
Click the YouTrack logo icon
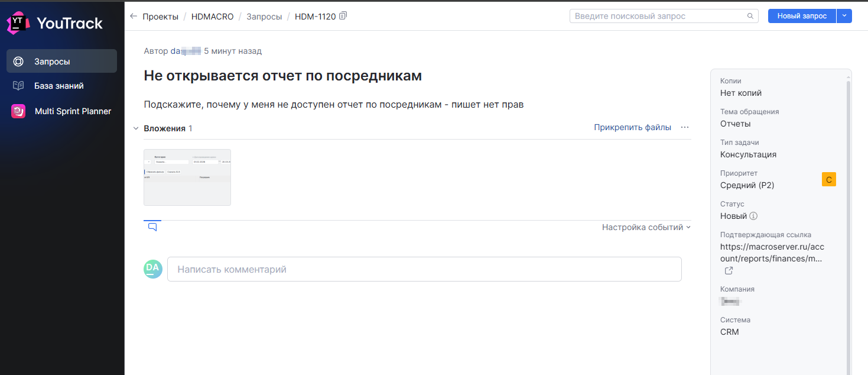[18, 23]
